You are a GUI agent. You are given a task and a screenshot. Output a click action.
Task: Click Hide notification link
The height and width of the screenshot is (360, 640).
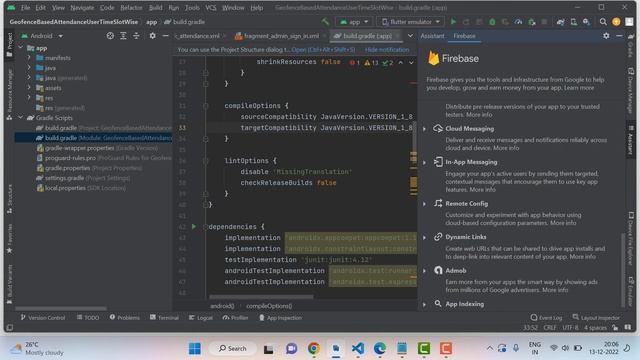pyautogui.click(x=387, y=50)
